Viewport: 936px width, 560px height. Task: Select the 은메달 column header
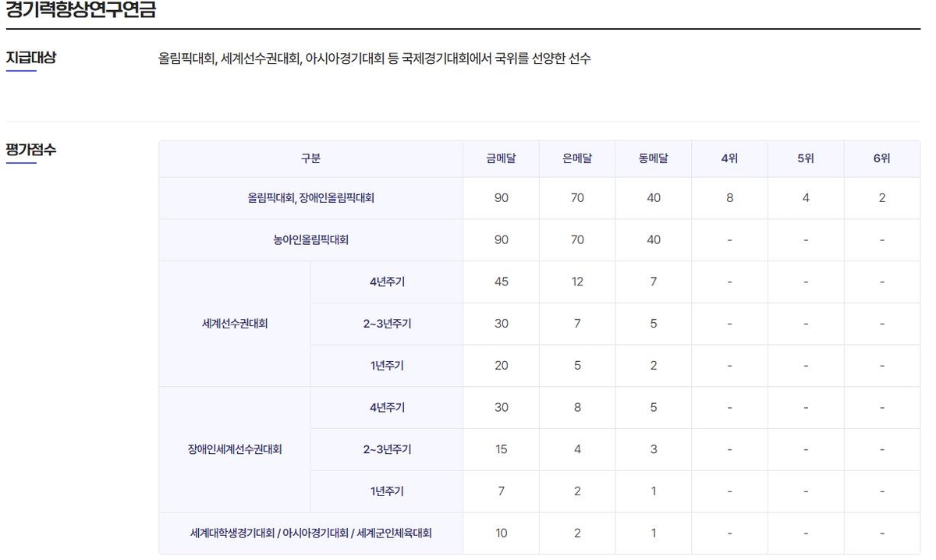click(577, 158)
